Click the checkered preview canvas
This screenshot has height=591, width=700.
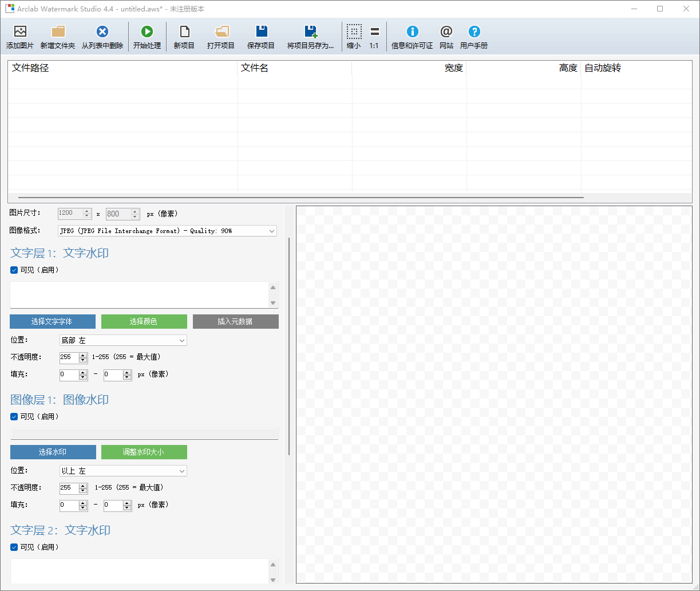494,395
